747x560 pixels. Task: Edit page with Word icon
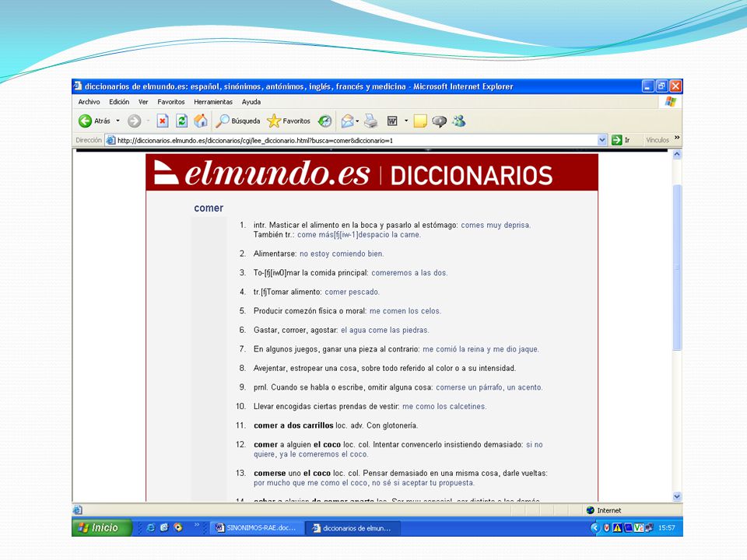click(392, 121)
